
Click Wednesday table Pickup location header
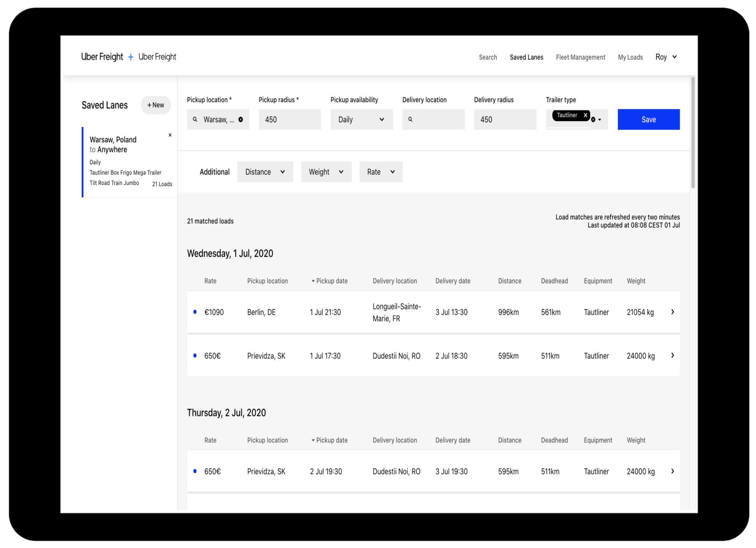267,281
